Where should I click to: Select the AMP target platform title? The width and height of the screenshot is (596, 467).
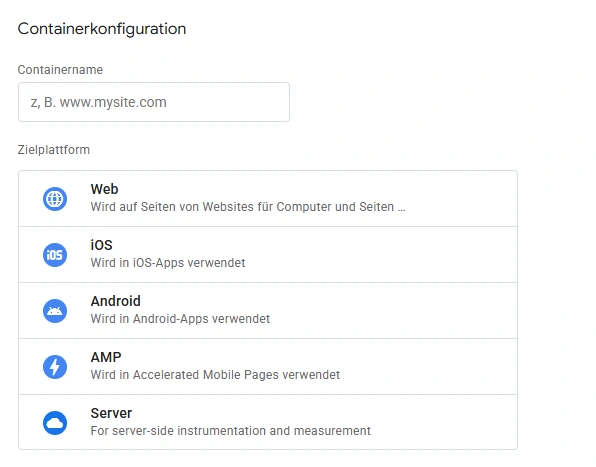tap(106, 357)
